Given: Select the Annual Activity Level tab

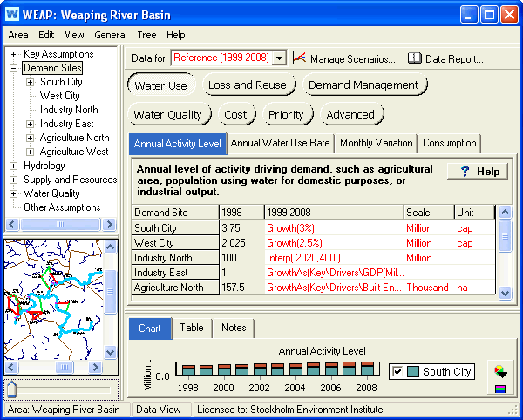Looking at the screenshot, I should (178, 144).
